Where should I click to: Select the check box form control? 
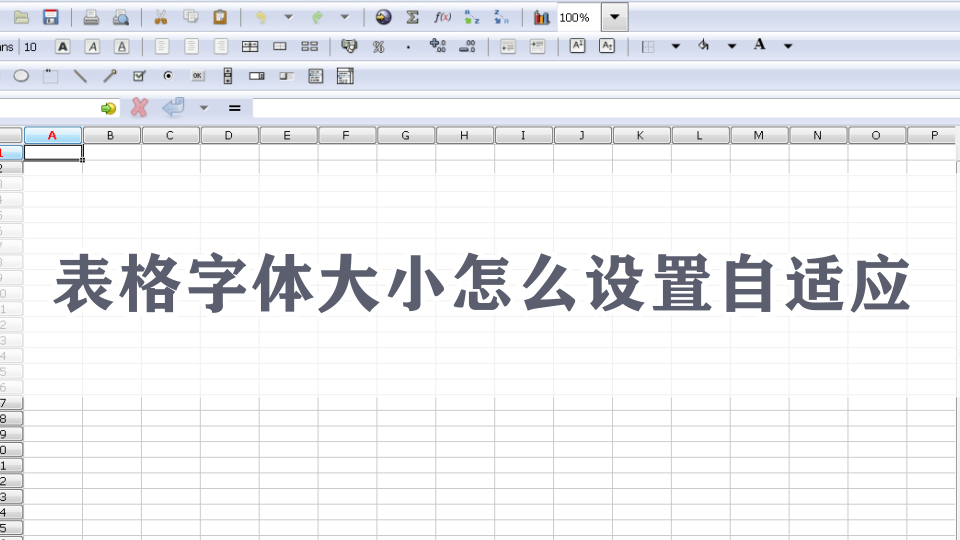139,76
